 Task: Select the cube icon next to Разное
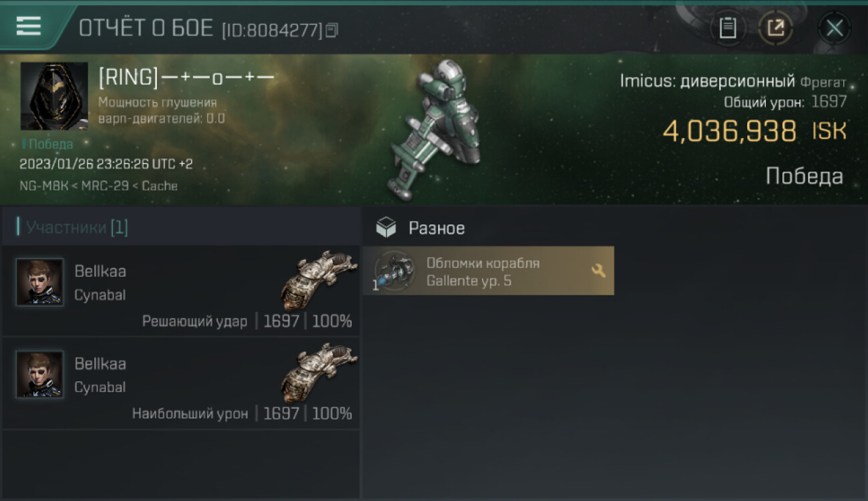pyautogui.click(x=386, y=228)
